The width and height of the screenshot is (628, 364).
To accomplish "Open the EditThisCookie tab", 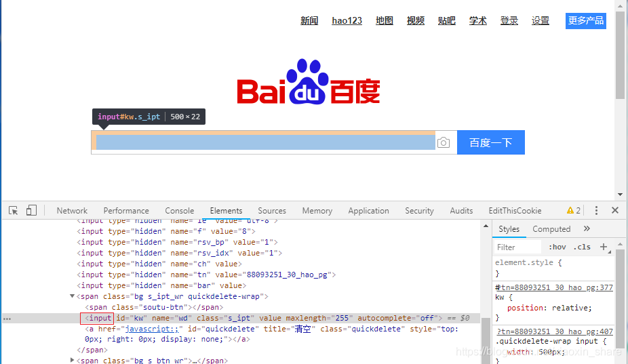I will [x=515, y=211].
